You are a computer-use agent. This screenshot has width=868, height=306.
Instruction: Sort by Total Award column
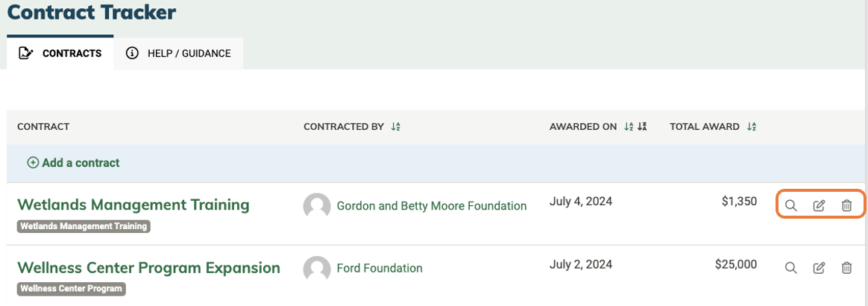pos(751,127)
